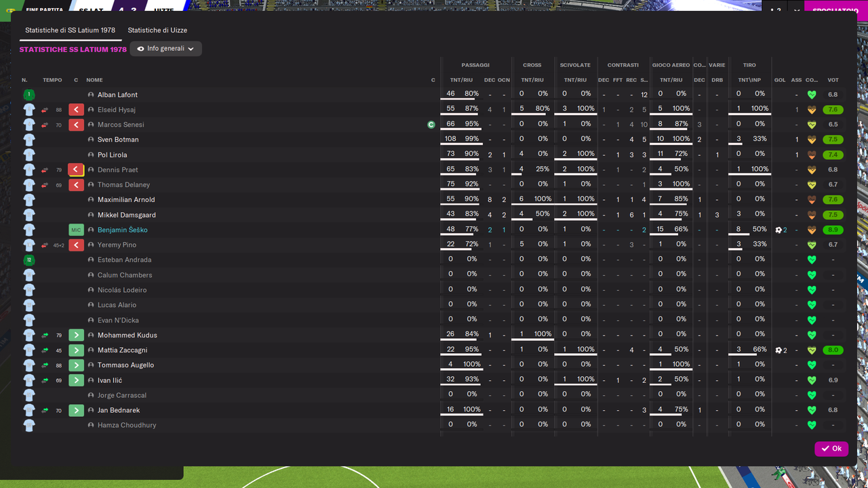Viewport: 868px width, 488px height.
Task: Click the red substituted-off arrow for Elseid Hysaj
Action: [x=76, y=110]
